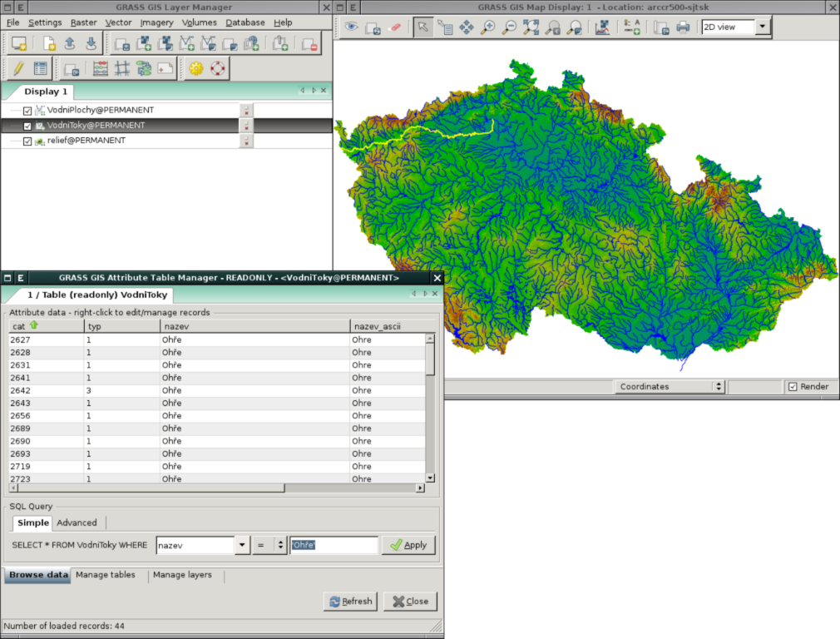Print the map display

pyautogui.click(x=683, y=27)
